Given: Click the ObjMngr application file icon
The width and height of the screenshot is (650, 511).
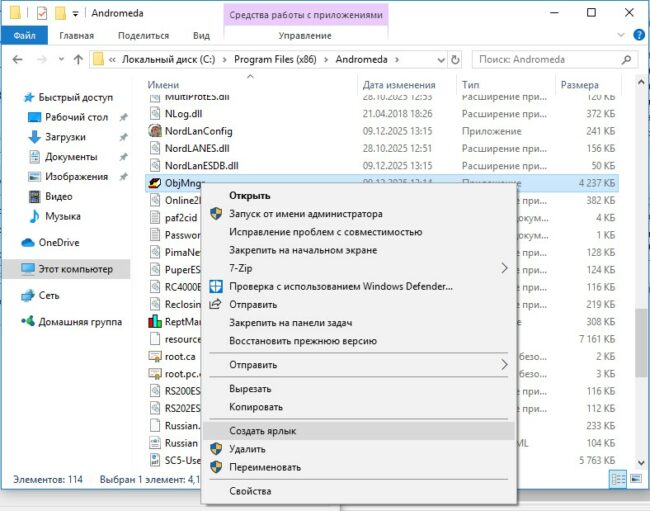Looking at the screenshot, I should tap(155, 182).
